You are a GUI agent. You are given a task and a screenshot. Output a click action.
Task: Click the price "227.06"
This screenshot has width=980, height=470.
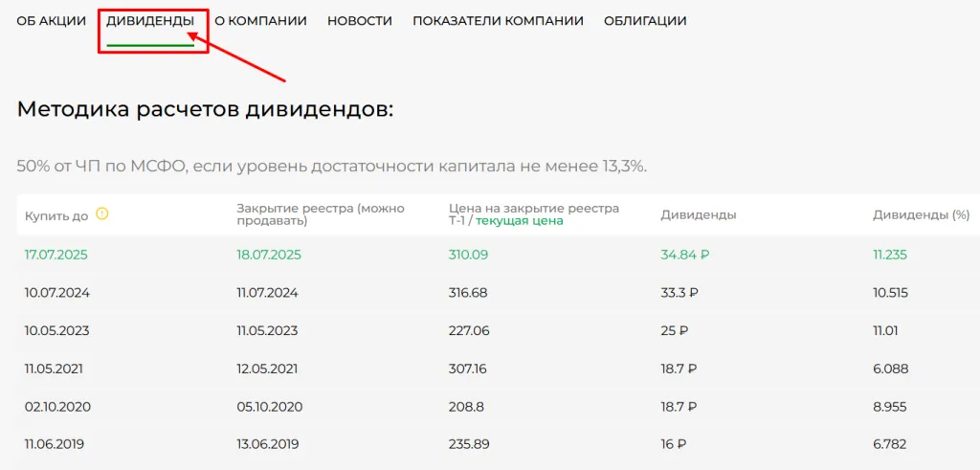469,331
